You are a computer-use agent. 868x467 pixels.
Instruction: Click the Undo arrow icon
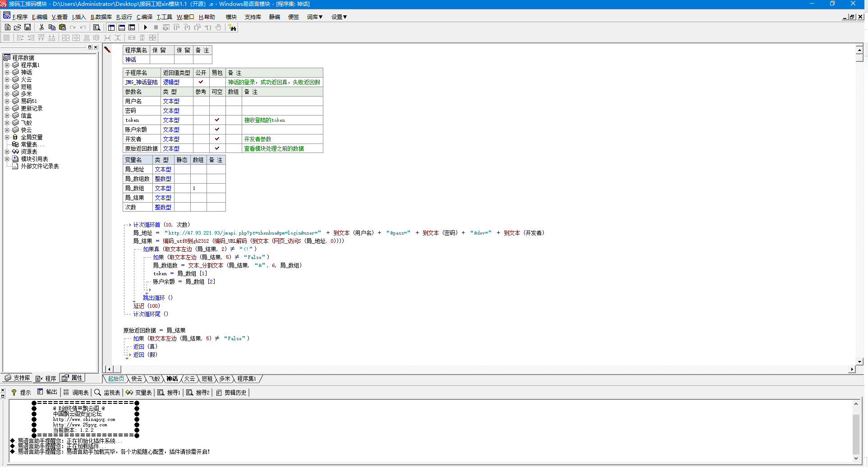pos(83,27)
